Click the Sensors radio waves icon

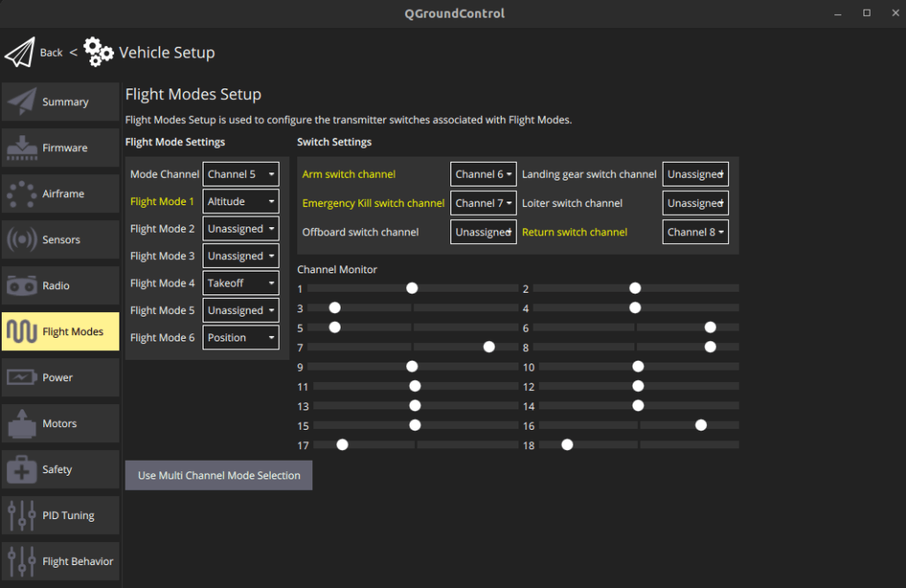click(x=22, y=241)
